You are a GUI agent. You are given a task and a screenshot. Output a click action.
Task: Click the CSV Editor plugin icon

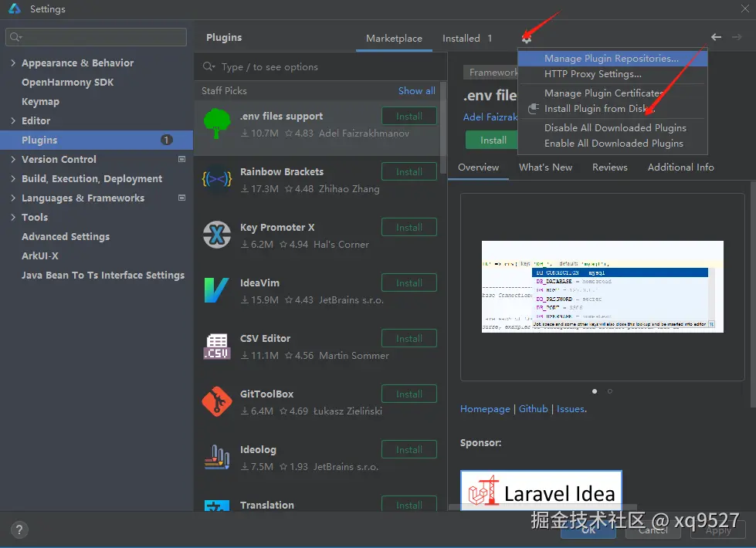tap(216, 346)
